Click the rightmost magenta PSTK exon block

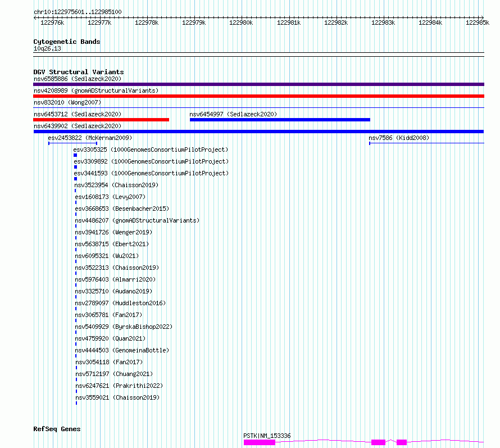point(402,442)
